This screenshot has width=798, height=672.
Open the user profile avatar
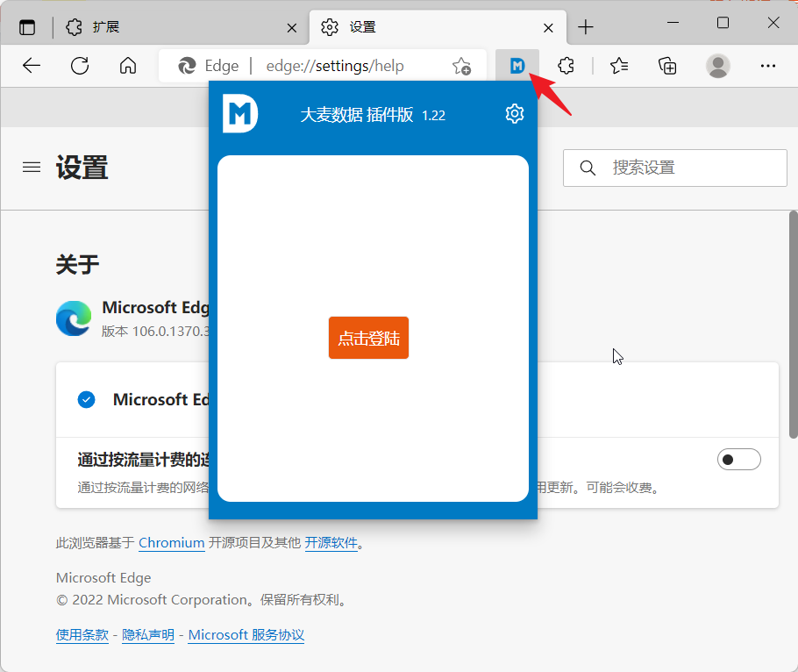pos(718,66)
